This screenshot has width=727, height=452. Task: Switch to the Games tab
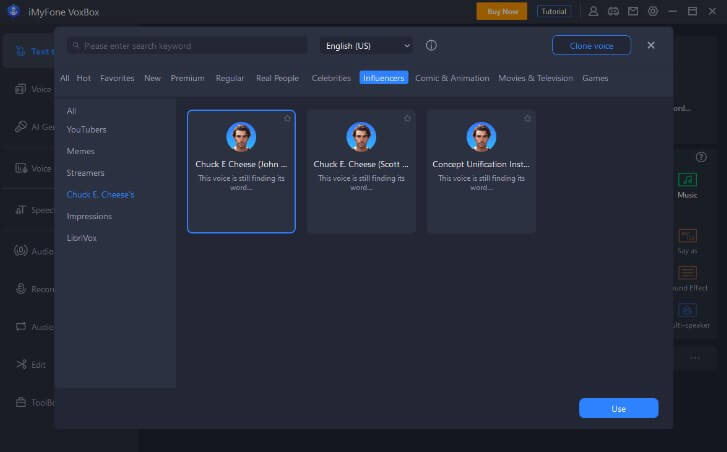[x=595, y=78]
